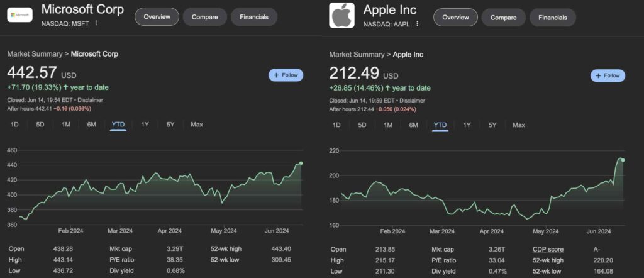Open the three-dot menu beside NASDAQ: AAPL
Viewport: 644px width, 278px height.
click(418, 23)
